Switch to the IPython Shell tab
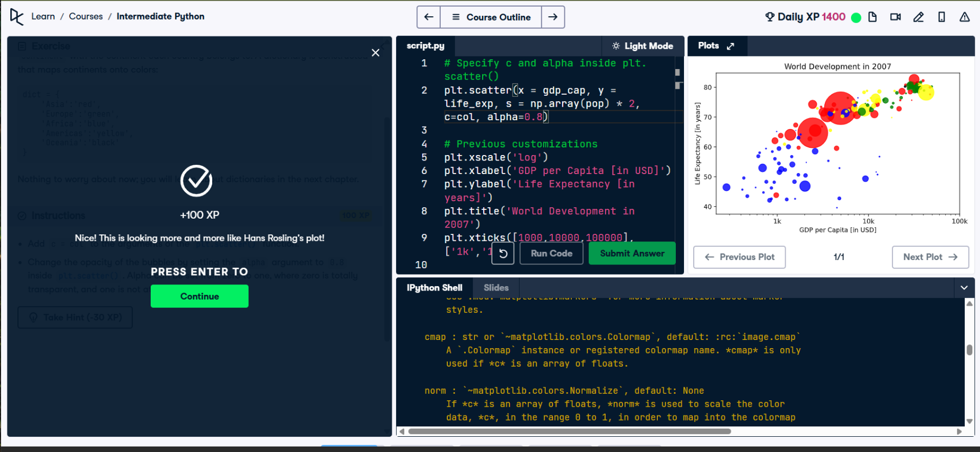Viewport: 980px width, 452px height. [434, 288]
